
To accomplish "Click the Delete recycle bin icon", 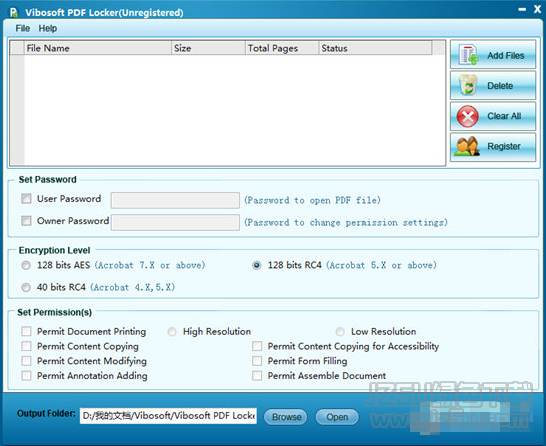I will coord(468,85).
